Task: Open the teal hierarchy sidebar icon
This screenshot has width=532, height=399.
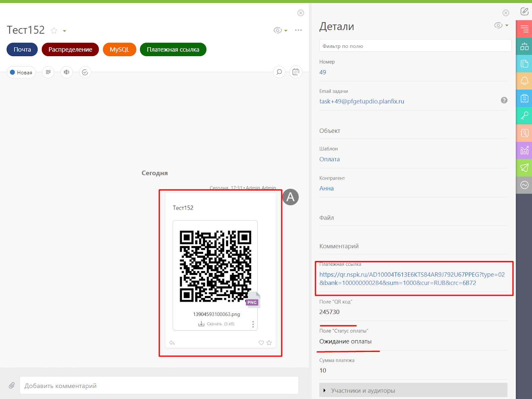Action: coord(524,46)
